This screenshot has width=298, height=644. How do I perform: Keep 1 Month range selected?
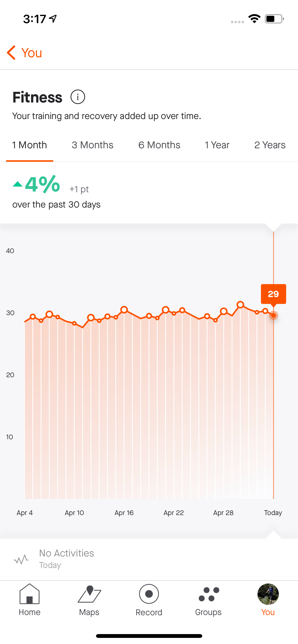click(30, 145)
